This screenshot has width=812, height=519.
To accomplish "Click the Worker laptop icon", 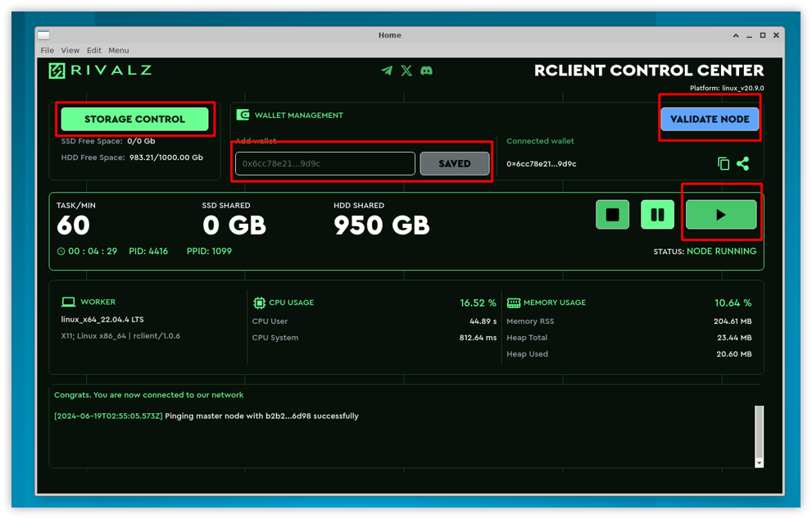I will (68, 302).
